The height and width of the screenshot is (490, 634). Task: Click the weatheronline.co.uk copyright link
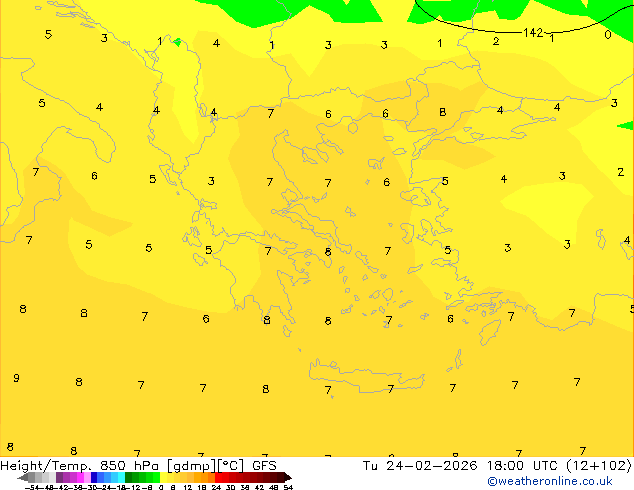(x=550, y=481)
